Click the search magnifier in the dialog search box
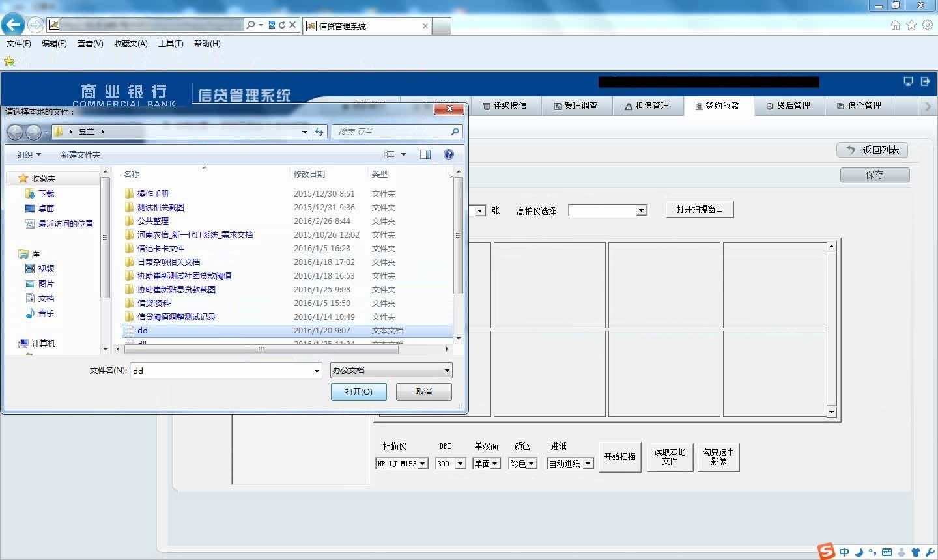Image resolution: width=938 pixels, height=560 pixels. 455,132
